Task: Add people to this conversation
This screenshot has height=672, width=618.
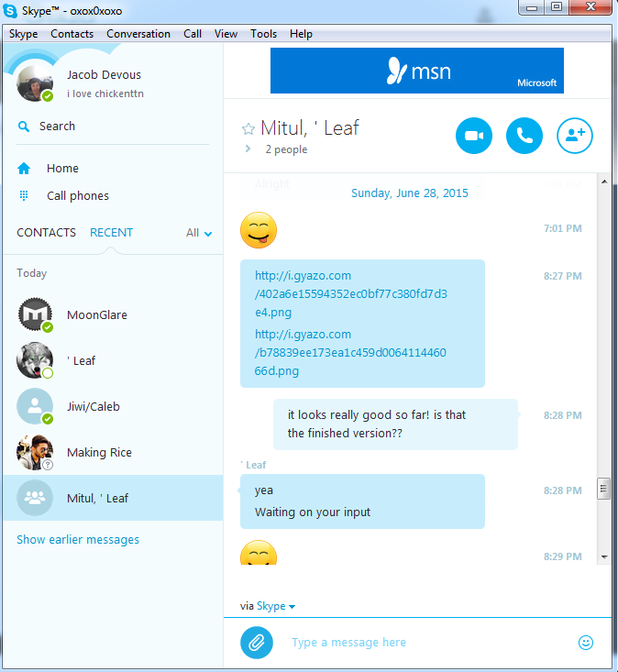Action: pyautogui.click(x=575, y=136)
